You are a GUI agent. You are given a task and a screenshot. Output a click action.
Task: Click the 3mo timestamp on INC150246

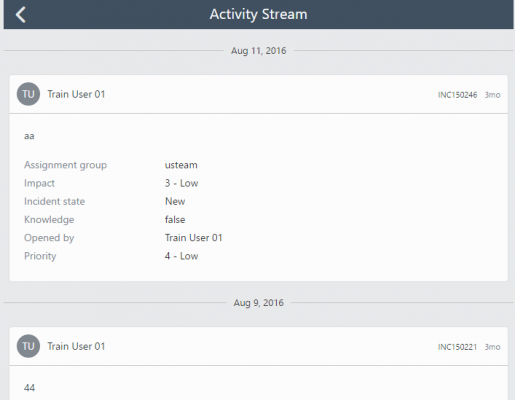pos(492,95)
